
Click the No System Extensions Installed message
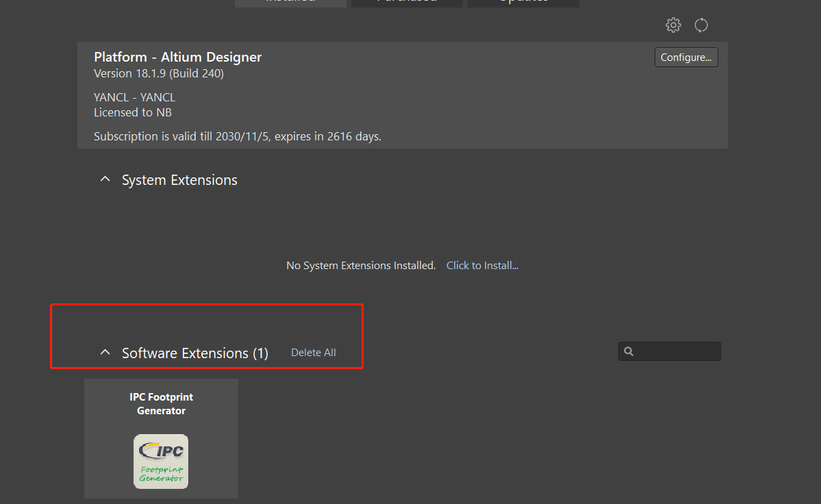pyautogui.click(x=361, y=266)
